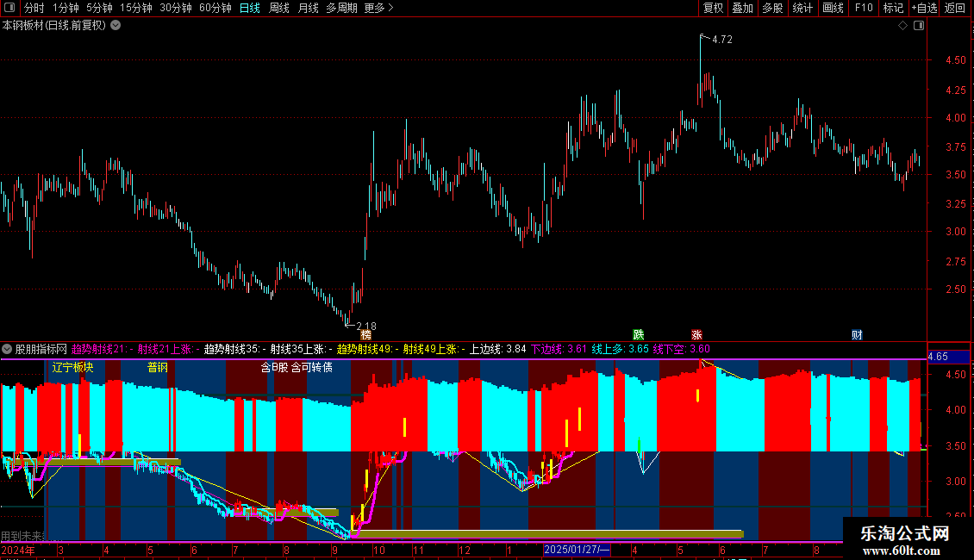Click the 股朋指标网 indicator name
This screenshot has width=974, height=560.
[x=41, y=350]
